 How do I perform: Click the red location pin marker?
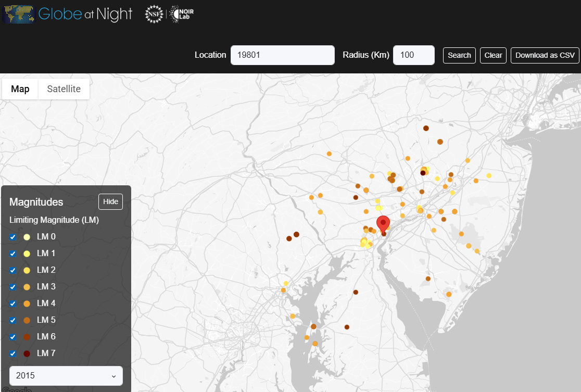[383, 224]
